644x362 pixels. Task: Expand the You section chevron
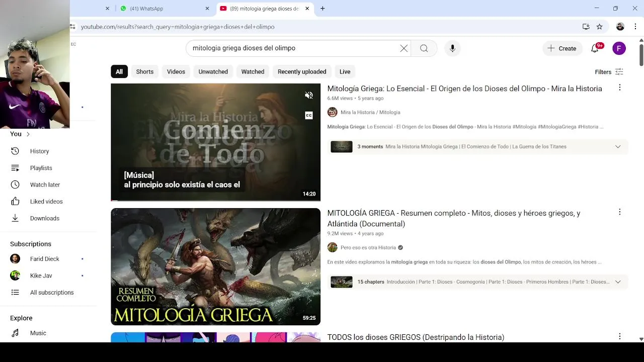point(28,134)
